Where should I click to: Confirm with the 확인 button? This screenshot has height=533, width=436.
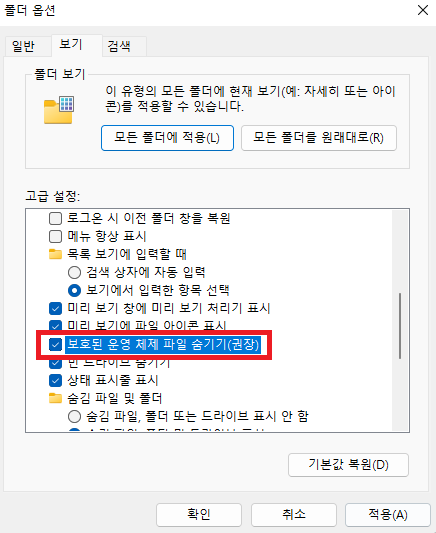pos(199,515)
